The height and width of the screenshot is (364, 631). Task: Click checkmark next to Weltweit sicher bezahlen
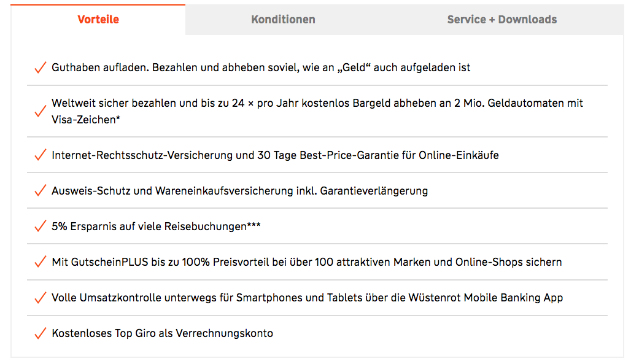pos(41,111)
